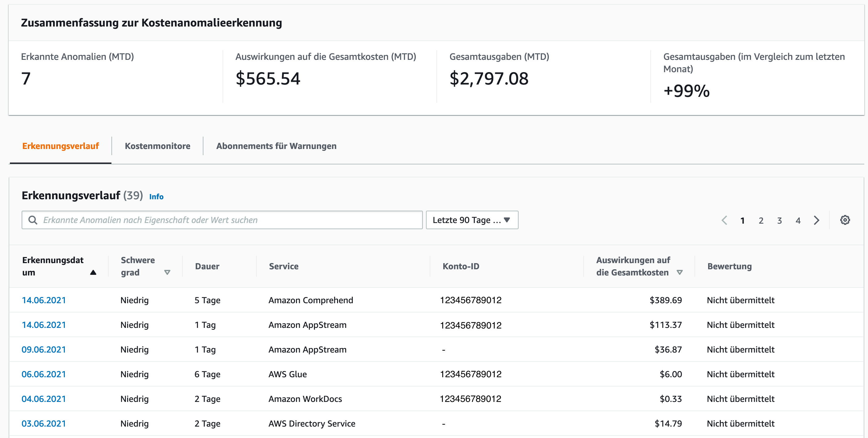Image resolution: width=868 pixels, height=438 pixels.
Task: Open the 06.06.2021 AWS Glue anomaly
Action: 44,374
